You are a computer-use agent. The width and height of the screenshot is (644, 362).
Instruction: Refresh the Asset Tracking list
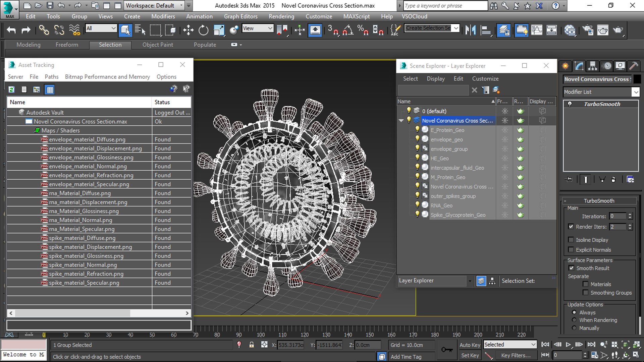11,89
